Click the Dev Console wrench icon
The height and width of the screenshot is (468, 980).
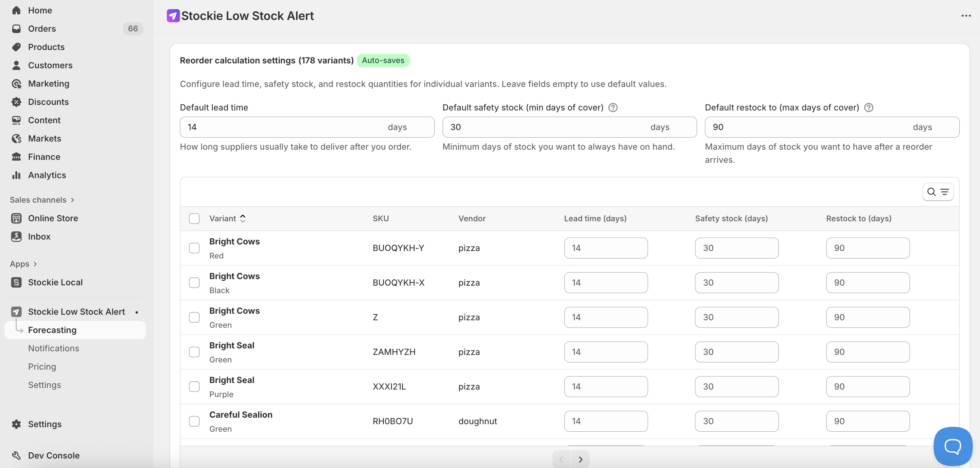[16, 456]
